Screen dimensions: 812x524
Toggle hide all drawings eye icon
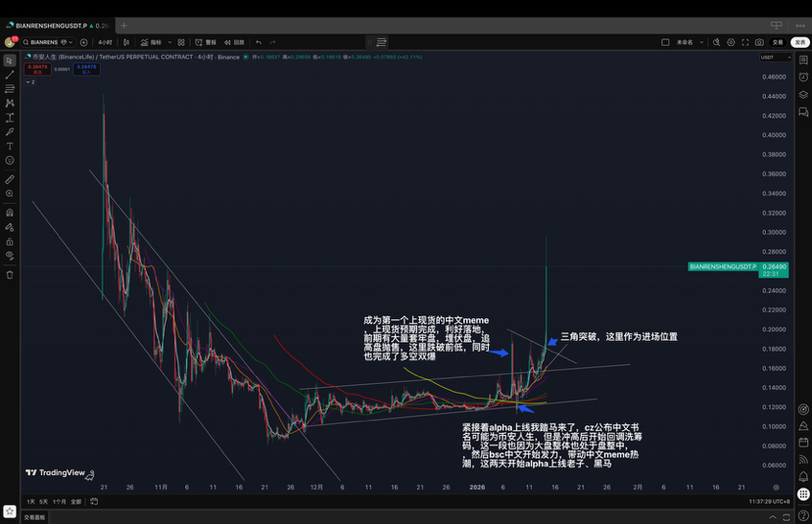point(10,256)
